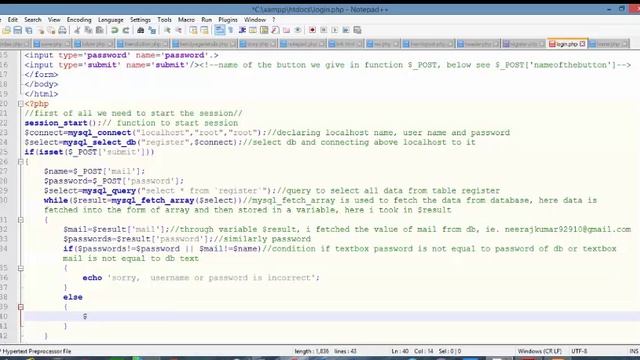Open the Plugins menu
Screen dimensions: 640x360
(x=228, y=20)
